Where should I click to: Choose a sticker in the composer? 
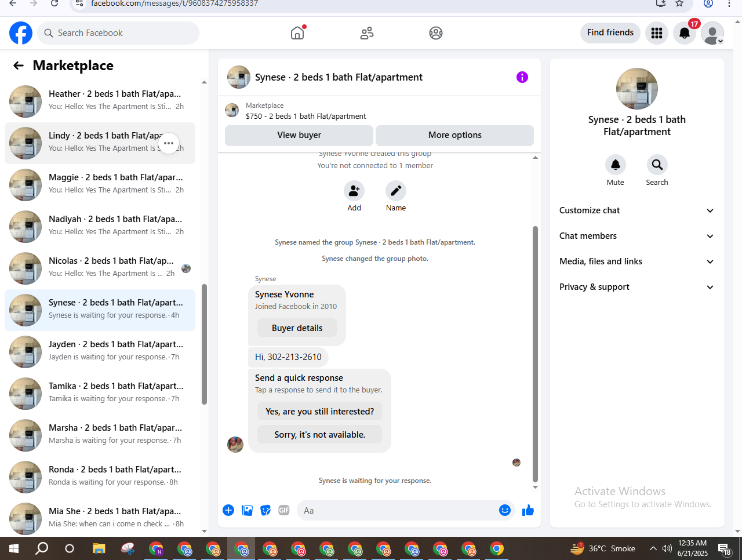tap(265, 510)
